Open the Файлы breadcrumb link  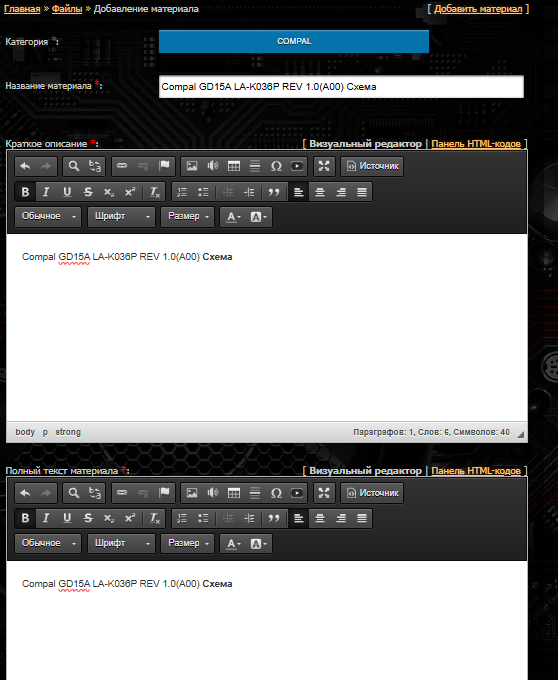67,9
